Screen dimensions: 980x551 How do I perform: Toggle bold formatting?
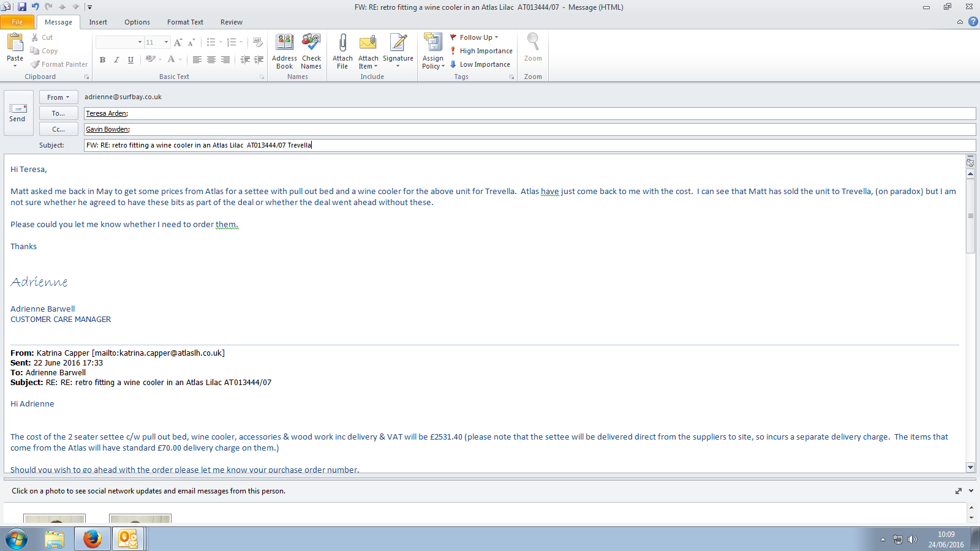[x=102, y=59]
